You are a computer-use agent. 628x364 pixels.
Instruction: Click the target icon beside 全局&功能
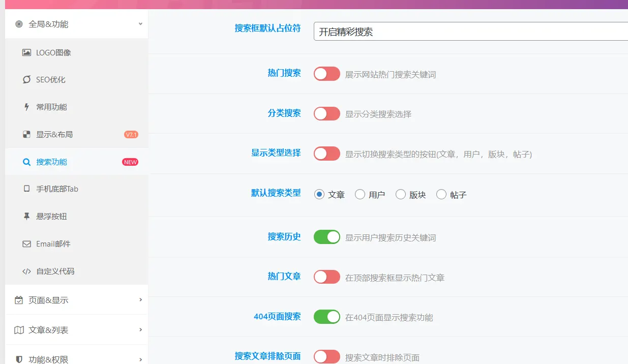click(x=19, y=24)
